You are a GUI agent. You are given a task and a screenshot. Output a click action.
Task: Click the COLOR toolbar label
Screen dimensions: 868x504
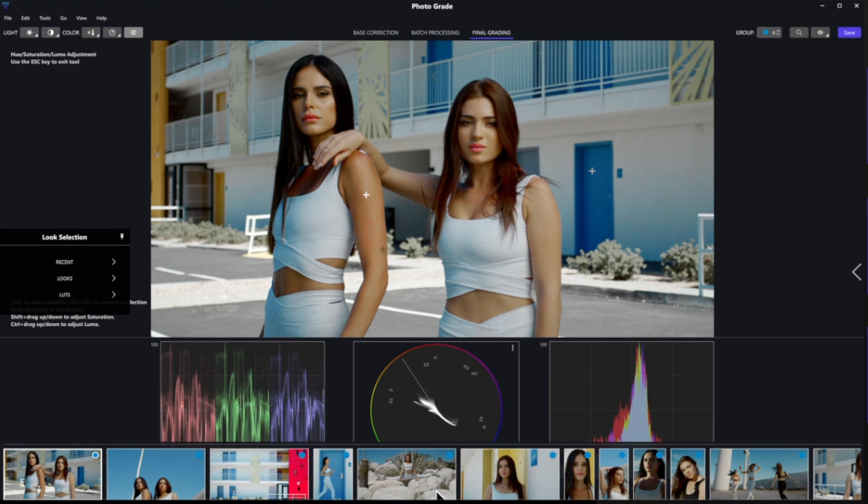tap(71, 33)
